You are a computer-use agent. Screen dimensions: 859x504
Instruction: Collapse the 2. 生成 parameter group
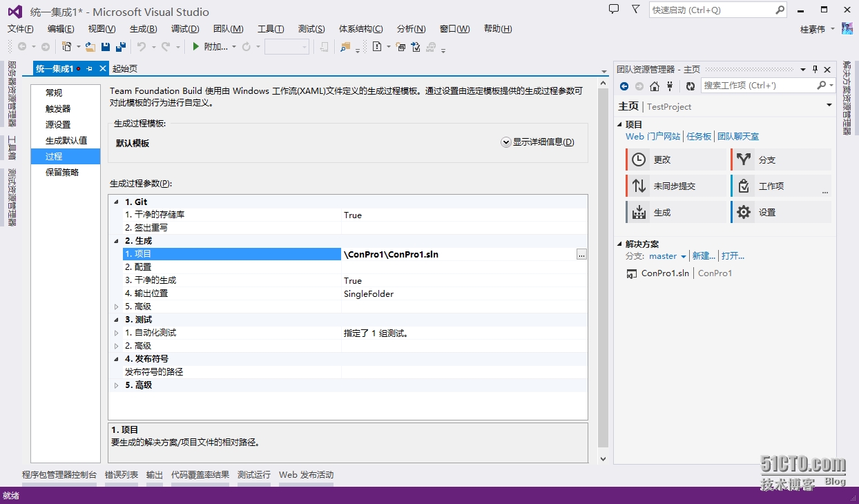(x=116, y=241)
